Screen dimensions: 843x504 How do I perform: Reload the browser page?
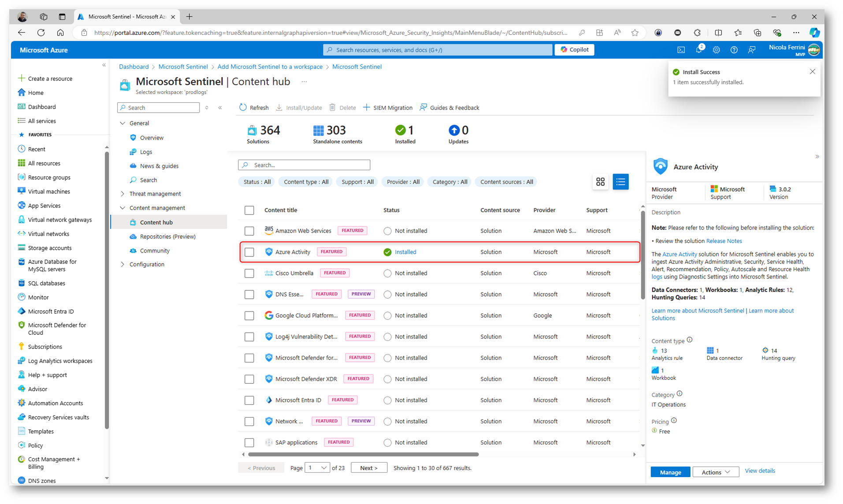tap(41, 33)
